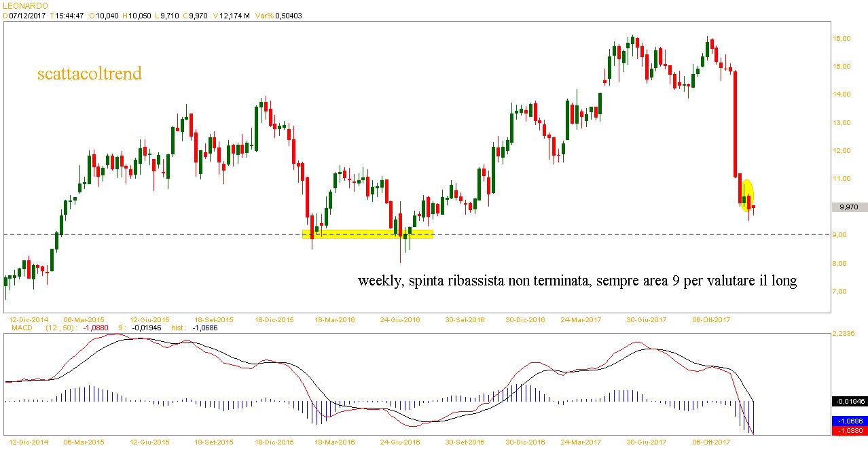Click the 16,00 price axis label
This screenshot has width=868, height=454.
(x=842, y=39)
